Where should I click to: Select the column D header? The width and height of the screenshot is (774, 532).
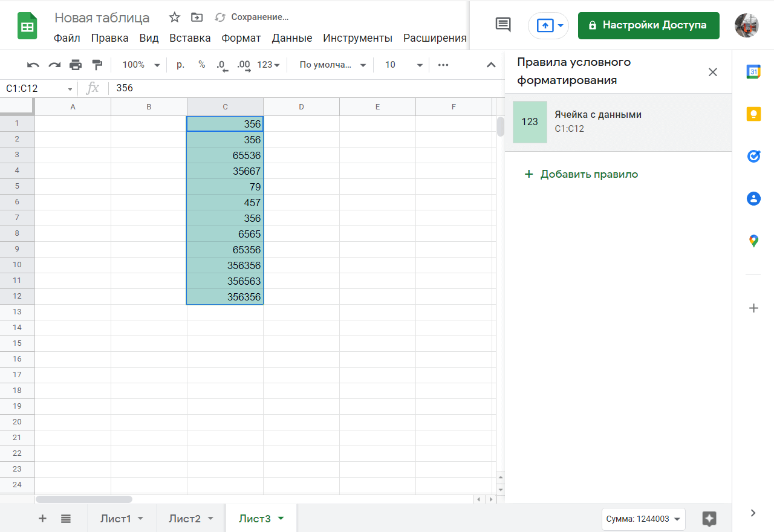pyautogui.click(x=301, y=107)
